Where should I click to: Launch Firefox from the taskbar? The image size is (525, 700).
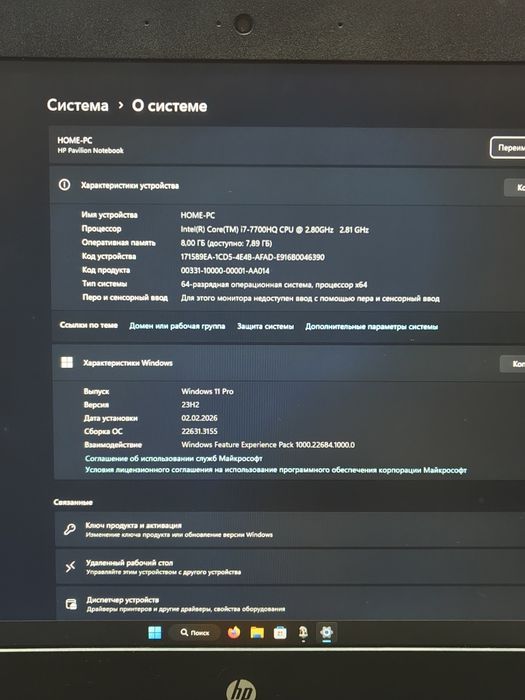click(233, 632)
